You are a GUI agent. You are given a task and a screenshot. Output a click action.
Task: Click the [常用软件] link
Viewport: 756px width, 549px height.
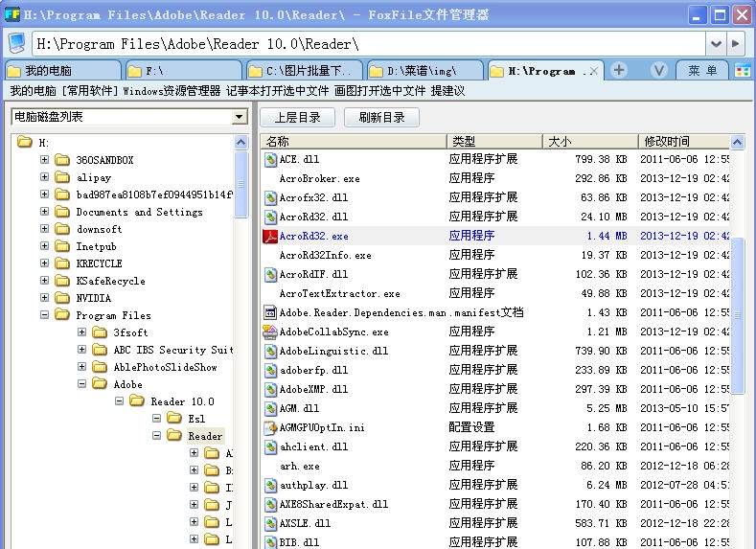90,91
